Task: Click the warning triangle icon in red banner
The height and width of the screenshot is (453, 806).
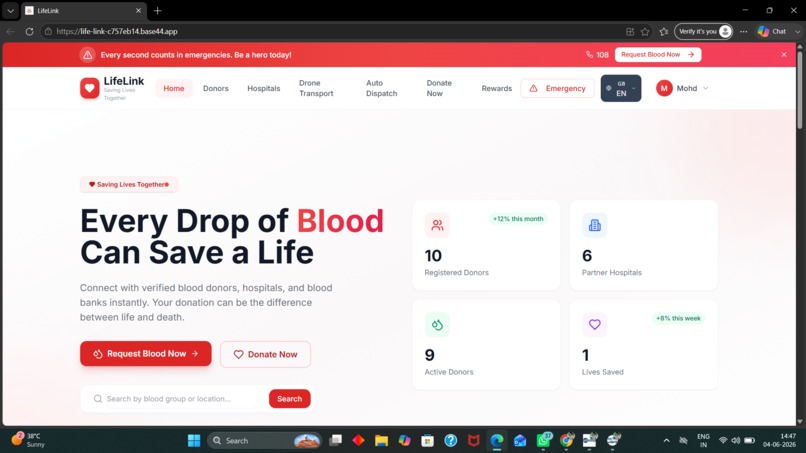Action: click(87, 55)
